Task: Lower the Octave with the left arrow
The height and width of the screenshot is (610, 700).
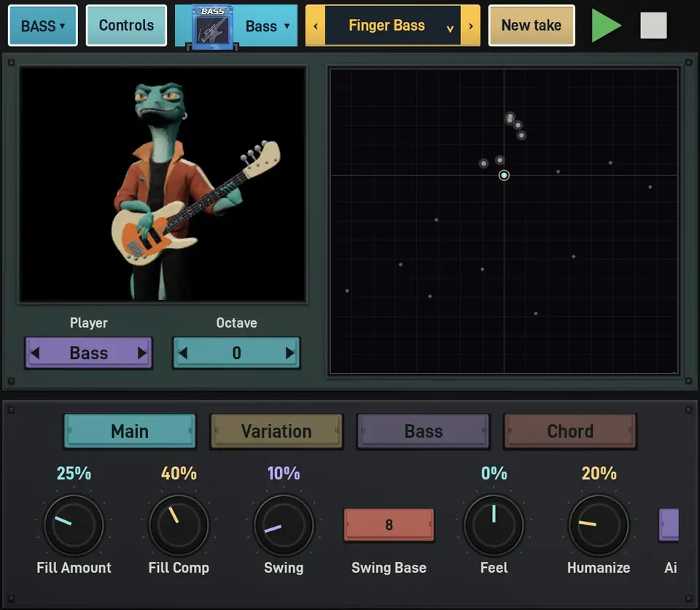Action: point(183,353)
